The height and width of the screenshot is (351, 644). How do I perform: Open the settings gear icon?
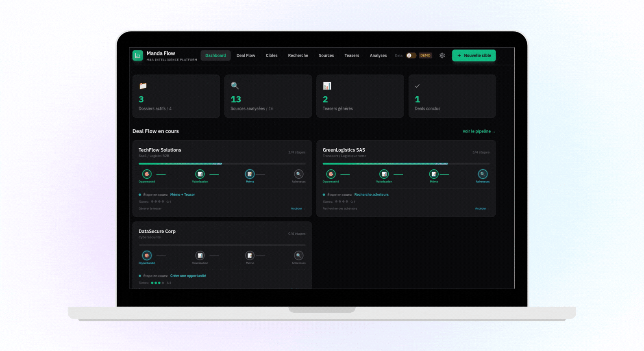click(x=442, y=56)
